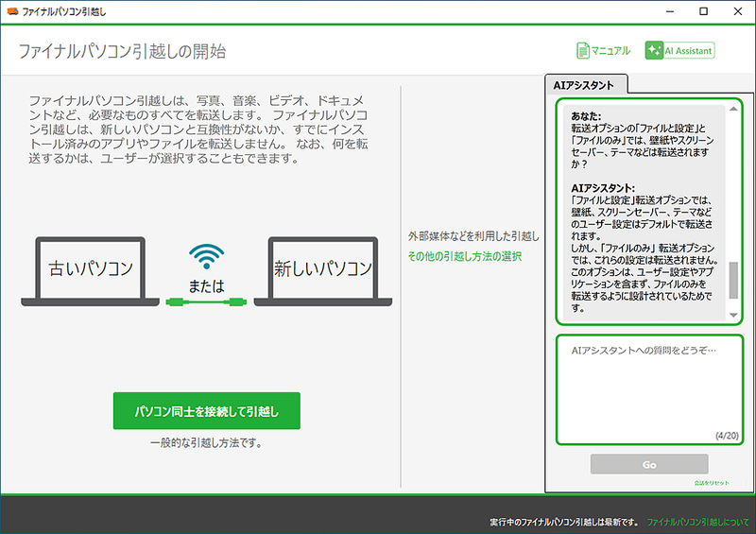Click the 実行中のファイナルパソコン引越しは最新です。 status text
This screenshot has width=756, height=534.
click(x=564, y=522)
